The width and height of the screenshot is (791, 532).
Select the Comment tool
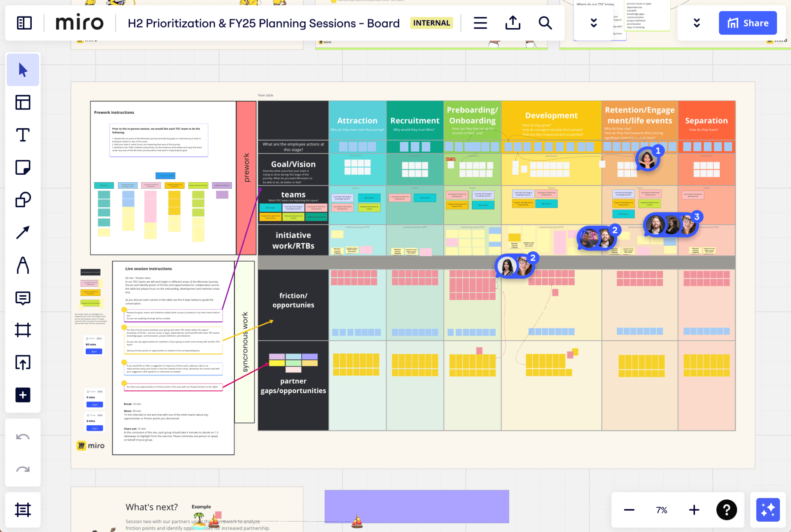(x=23, y=298)
